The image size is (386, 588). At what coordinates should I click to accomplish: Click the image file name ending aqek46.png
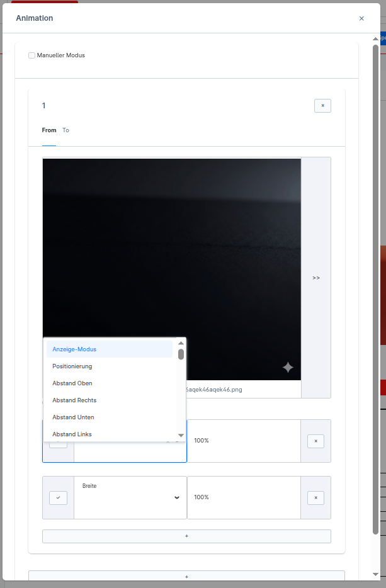point(214,390)
